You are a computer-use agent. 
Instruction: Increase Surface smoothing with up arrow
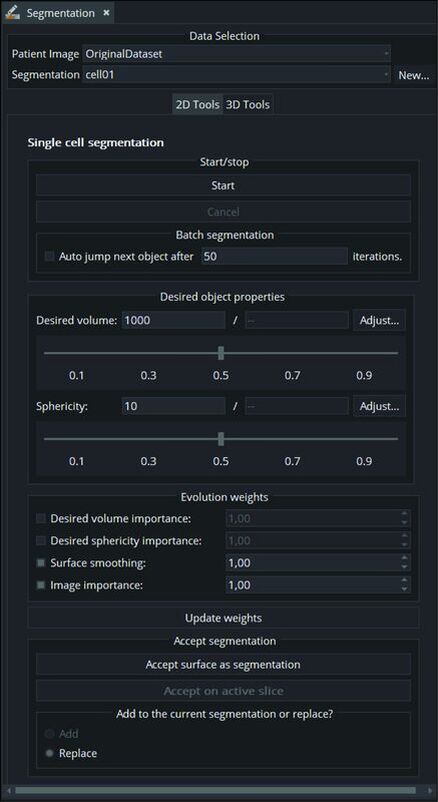click(x=405, y=558)
